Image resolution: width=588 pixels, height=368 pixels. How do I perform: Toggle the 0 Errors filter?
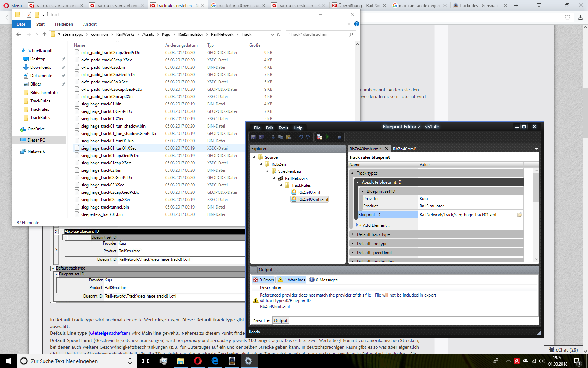tap(264, 280)
